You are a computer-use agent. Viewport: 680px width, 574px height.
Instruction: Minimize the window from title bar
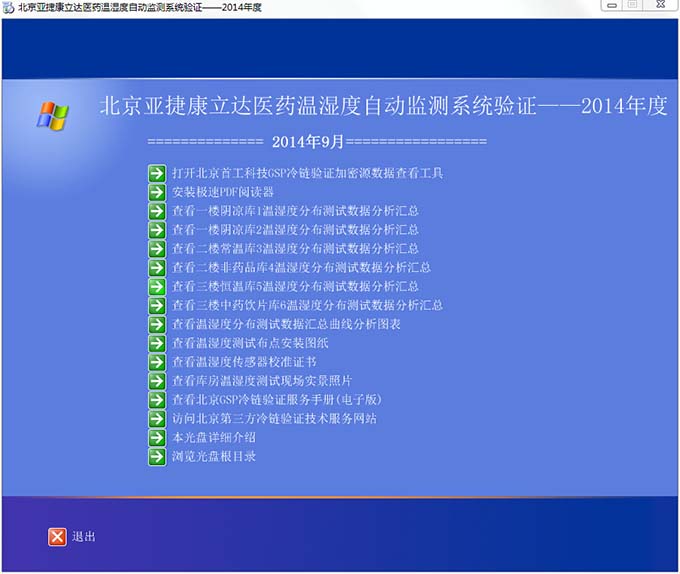[611, 5]
